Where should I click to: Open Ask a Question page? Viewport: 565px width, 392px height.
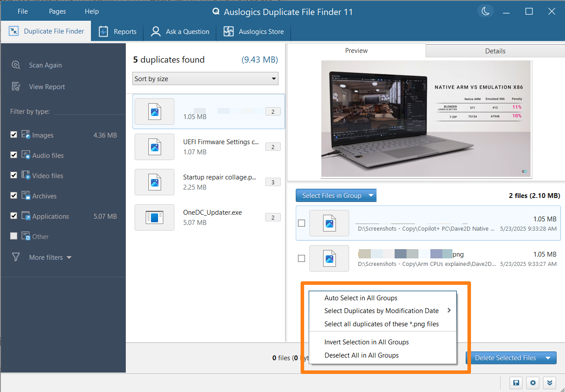coord(180,32)
